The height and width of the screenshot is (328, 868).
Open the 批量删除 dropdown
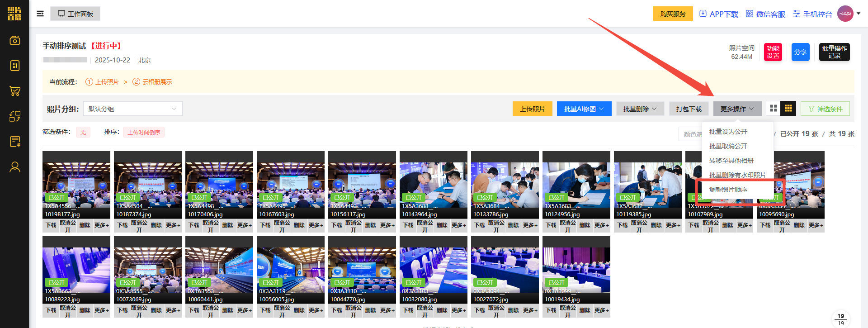640,109
